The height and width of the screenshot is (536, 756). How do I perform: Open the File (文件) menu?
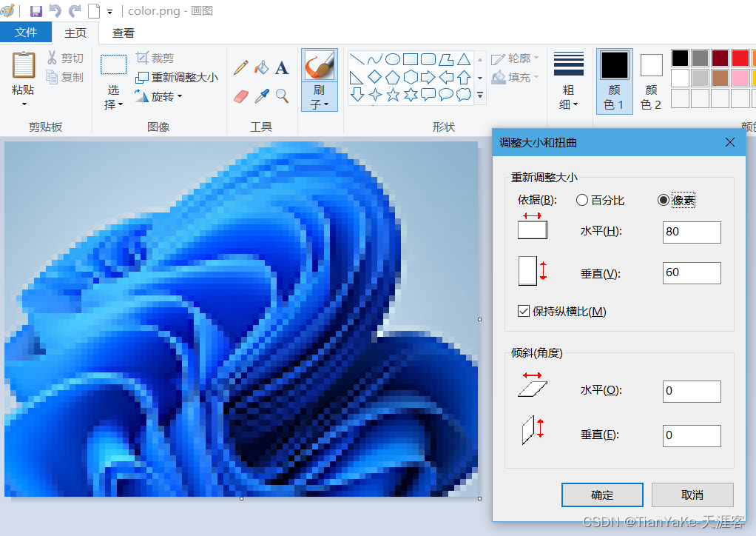coord(26,33)
